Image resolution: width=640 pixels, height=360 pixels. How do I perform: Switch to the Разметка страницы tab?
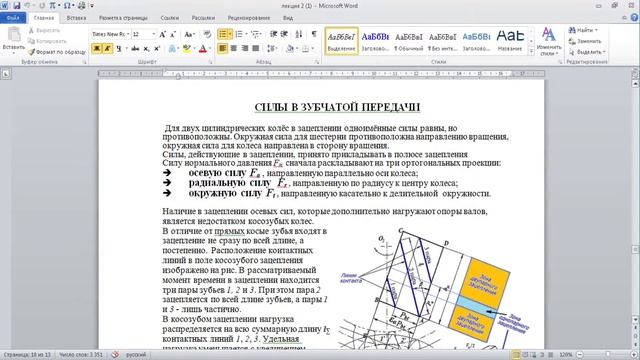[123, 18]
